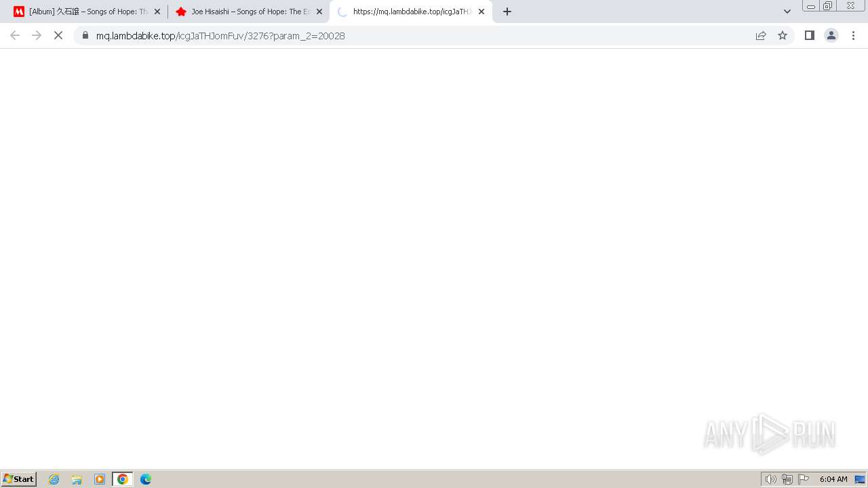Open Chrome's three-dot menu
868x488 pixels.
[x=853, y=35]
